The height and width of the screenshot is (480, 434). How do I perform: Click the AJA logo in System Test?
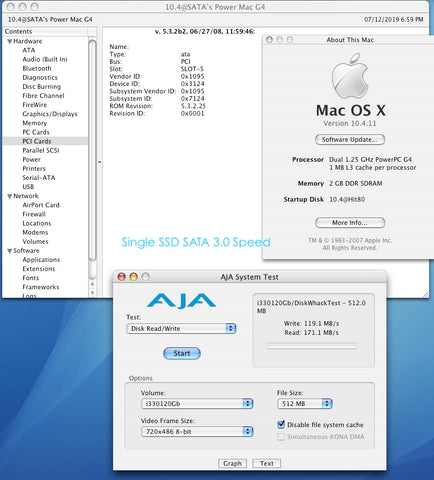tap(181, 300)
